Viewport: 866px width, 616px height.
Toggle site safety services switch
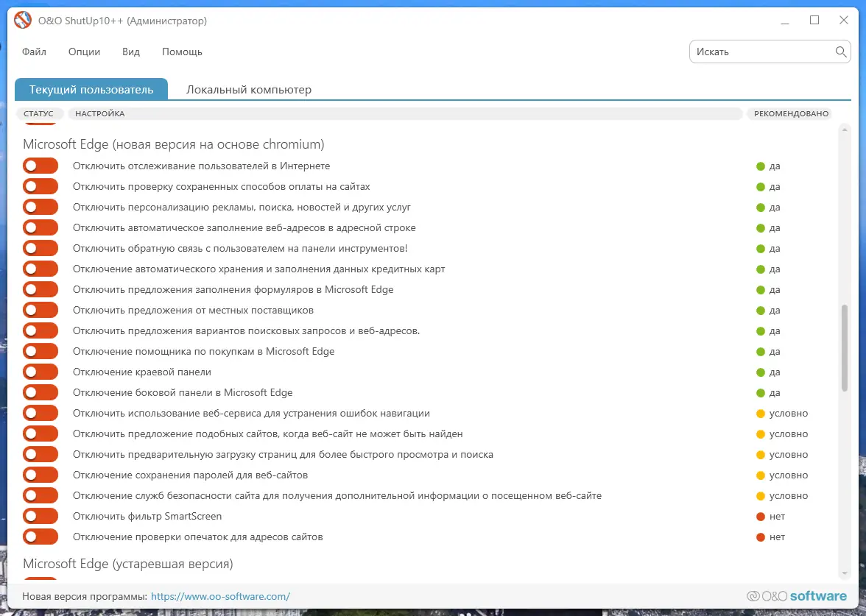coord(41,496)
